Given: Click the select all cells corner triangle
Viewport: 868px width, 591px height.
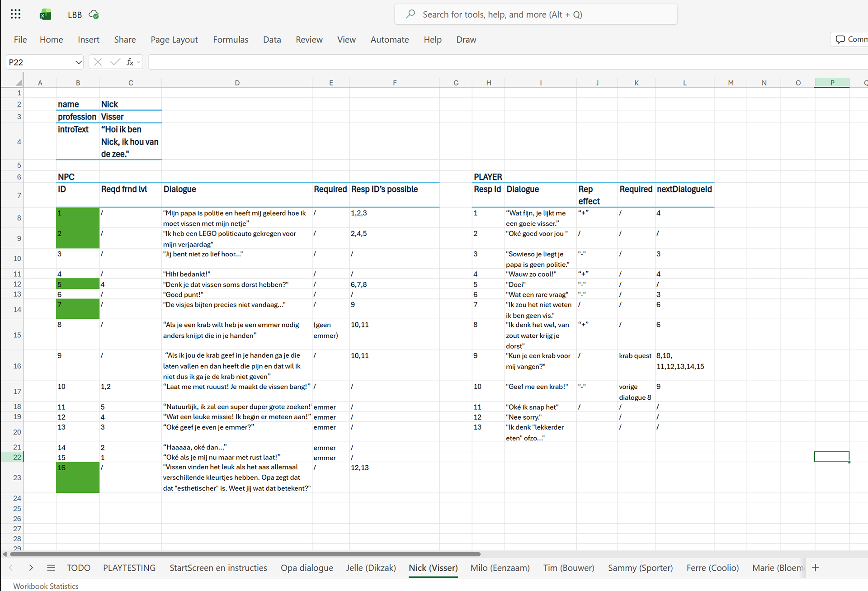Looking at the screenshot, I should point(19,83).
